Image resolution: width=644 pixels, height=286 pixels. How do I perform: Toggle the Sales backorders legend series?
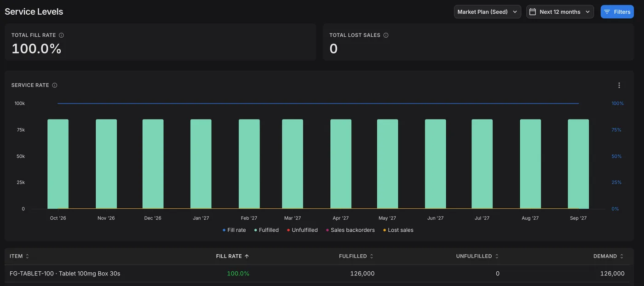350,230
